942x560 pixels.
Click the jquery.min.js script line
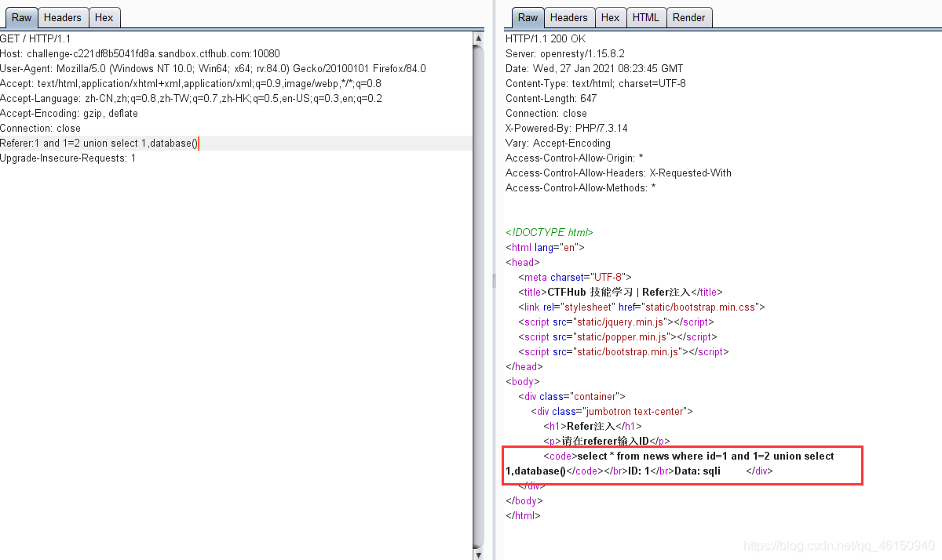pos(616,322)
